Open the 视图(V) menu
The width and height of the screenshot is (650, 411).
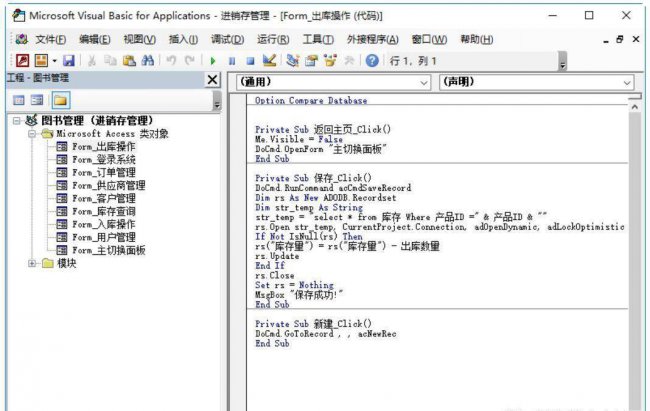(x=140, y=39)
